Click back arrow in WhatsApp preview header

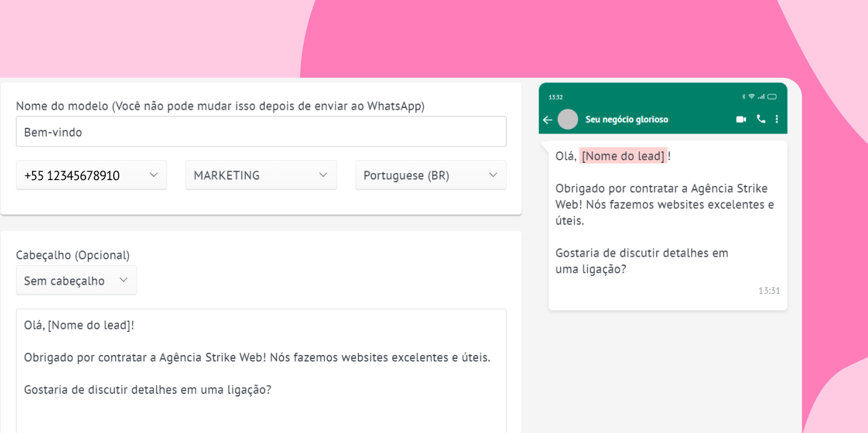[547, 119]
